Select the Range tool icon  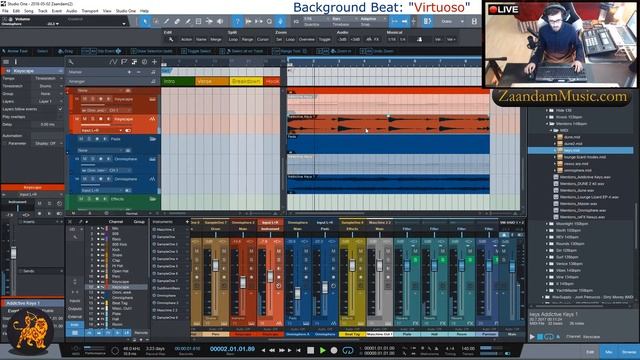(x=156, y=21)
